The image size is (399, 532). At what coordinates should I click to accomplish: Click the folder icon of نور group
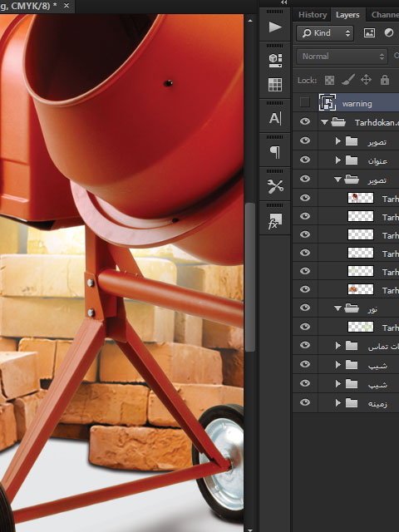click(x=352, y=308)
